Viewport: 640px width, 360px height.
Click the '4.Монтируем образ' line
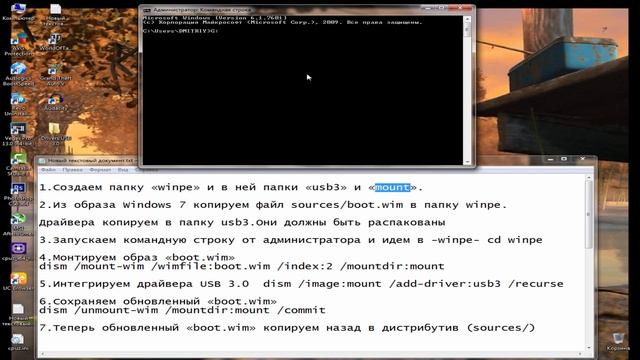coord(137,258)
